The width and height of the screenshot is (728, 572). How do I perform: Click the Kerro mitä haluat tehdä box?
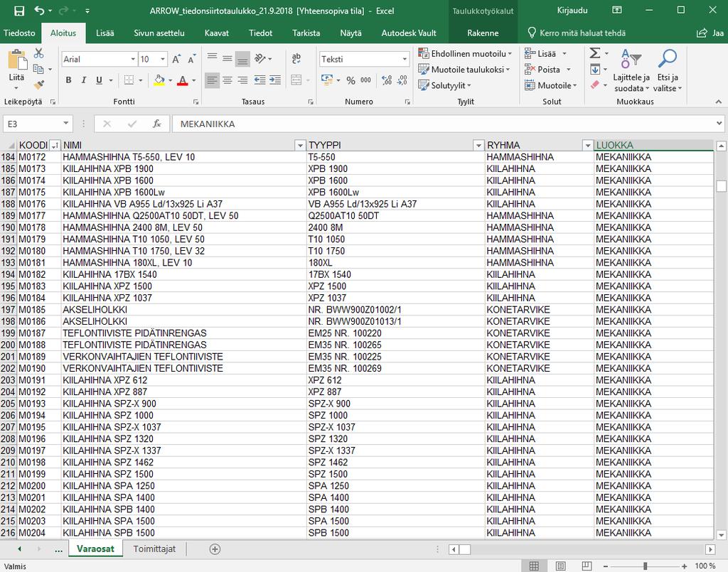tap(577, 33)
